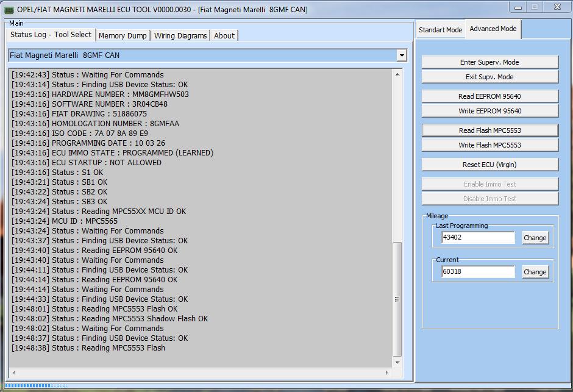This screenshot has height=392, width=573.
Task: Click the application icon in title bar
Action: point(9,10)
